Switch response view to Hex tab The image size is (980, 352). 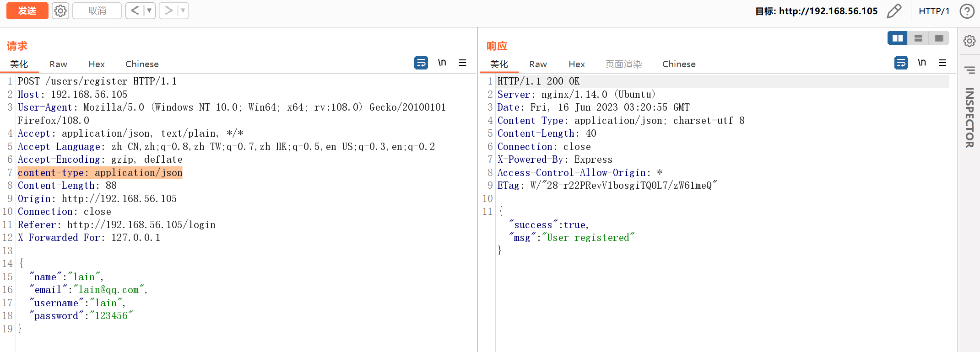[x=577, y=64]
